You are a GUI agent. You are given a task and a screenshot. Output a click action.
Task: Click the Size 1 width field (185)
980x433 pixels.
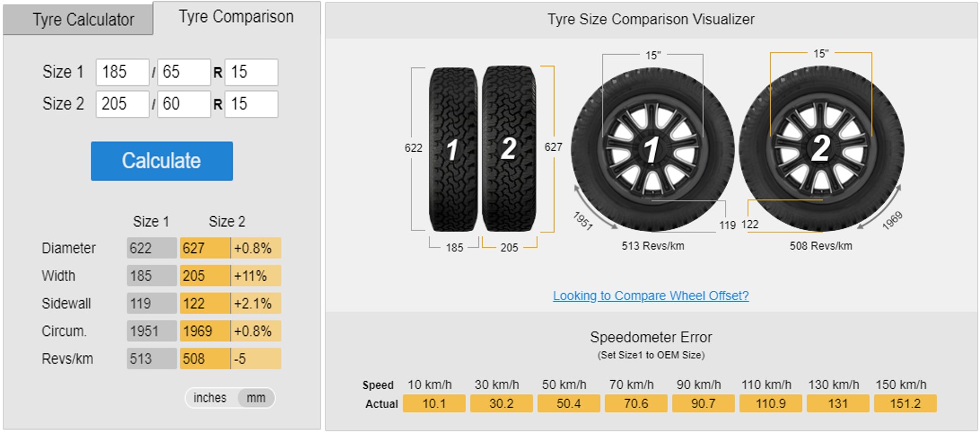(x=122, y=72)
